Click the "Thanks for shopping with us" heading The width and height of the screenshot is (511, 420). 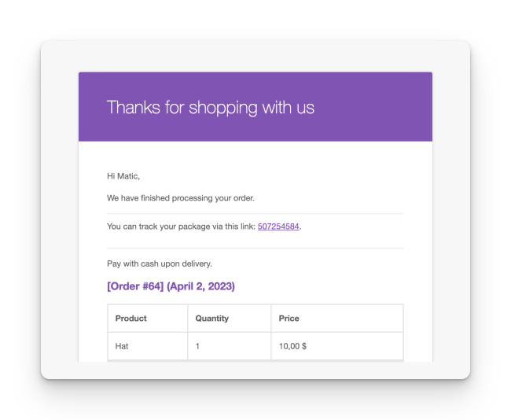coord(210,107)
